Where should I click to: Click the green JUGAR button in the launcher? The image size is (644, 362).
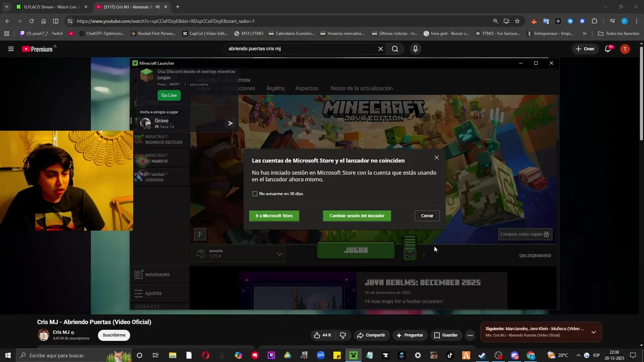pyautogui.click(x=356, y=250)
